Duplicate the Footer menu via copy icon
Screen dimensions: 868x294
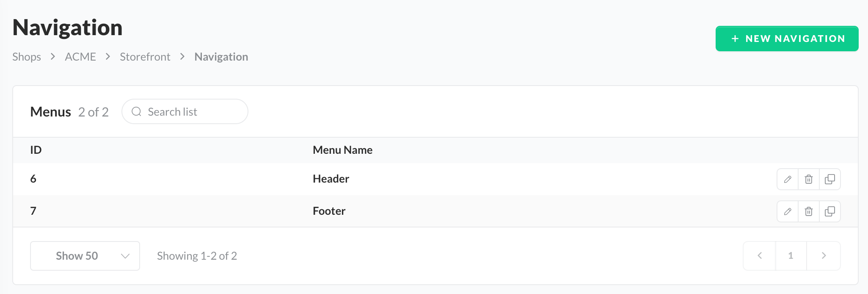(x=830, y=211)
